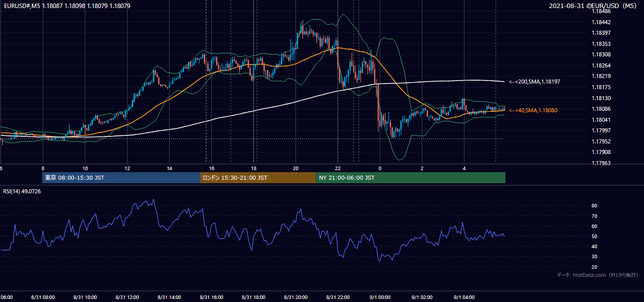Click the 8/31 14:00 time axis label
Image resolution: width=644 pixels, height=302 pixels.
point(169,297)
